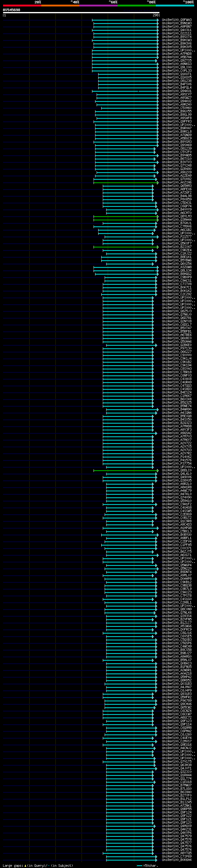
Task: Click hit label UniRef100_C8SYA3
Action: point(177,369)
